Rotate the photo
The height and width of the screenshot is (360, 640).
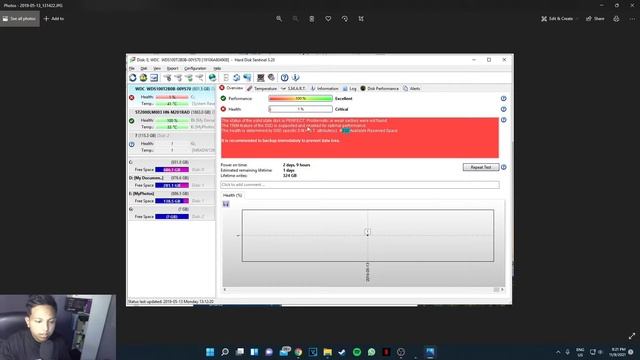345,19
